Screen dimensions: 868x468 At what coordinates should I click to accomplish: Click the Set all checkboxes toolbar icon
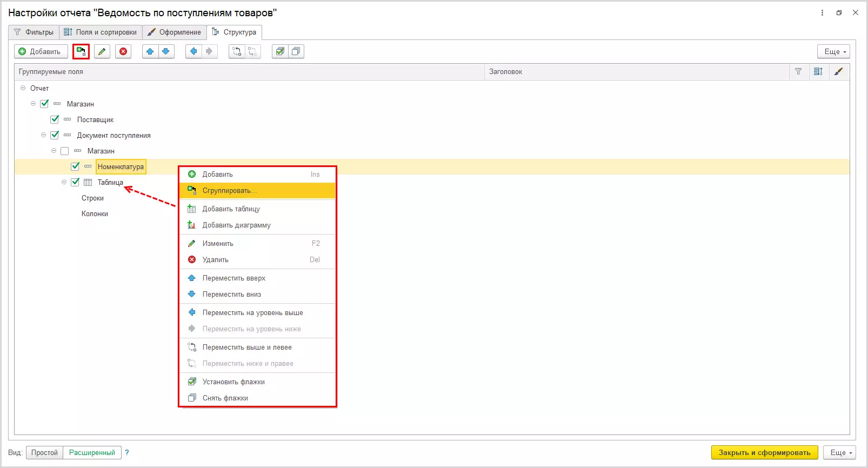(280, 51)
